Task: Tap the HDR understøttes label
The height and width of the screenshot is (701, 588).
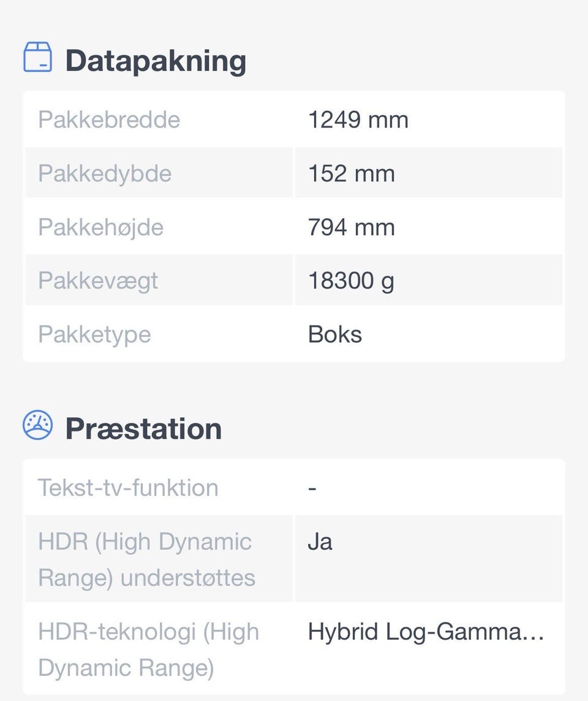Action: pos(146,559)
